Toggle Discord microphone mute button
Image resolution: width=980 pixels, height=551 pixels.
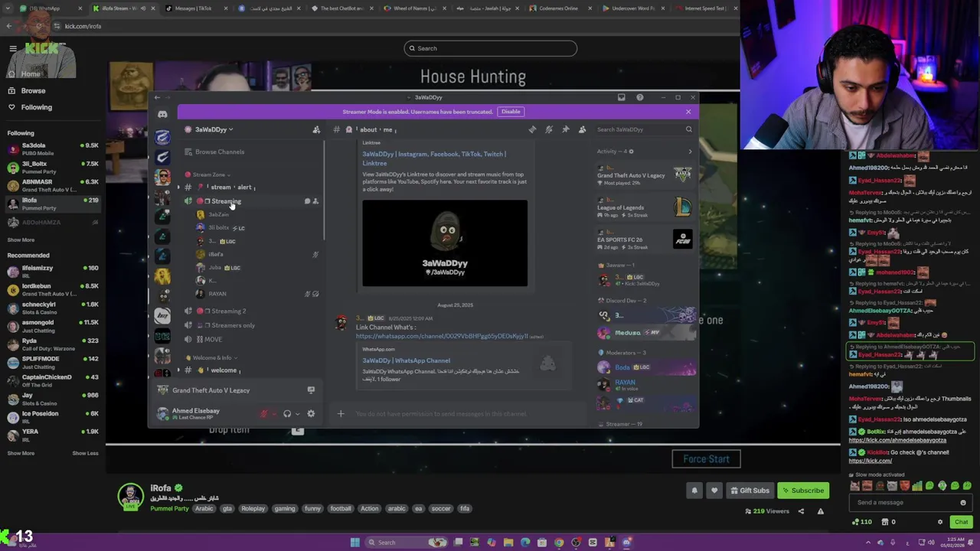[264, 414]
